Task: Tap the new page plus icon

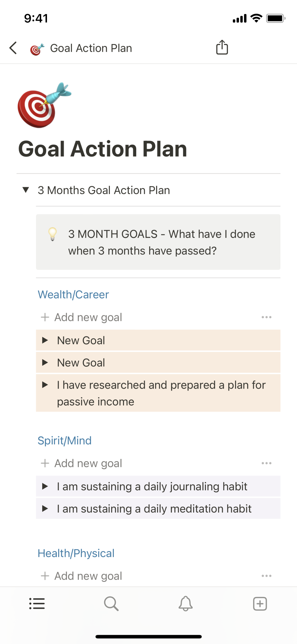Action: click(x=260, y=604)
